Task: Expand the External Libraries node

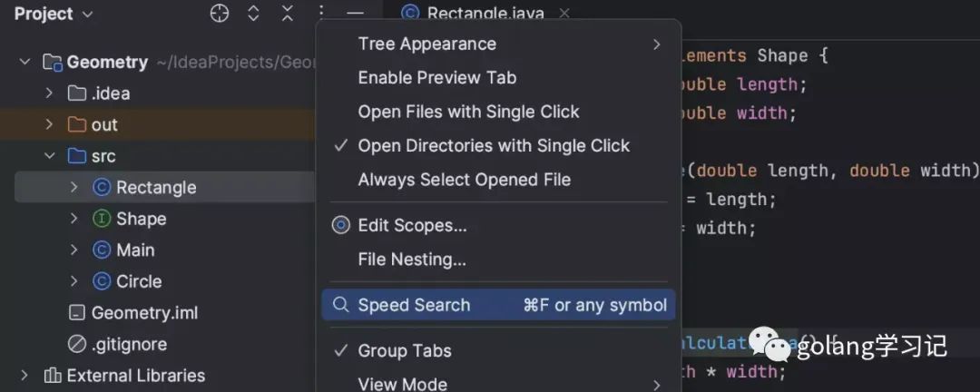Action: click(x=25, y=376)
